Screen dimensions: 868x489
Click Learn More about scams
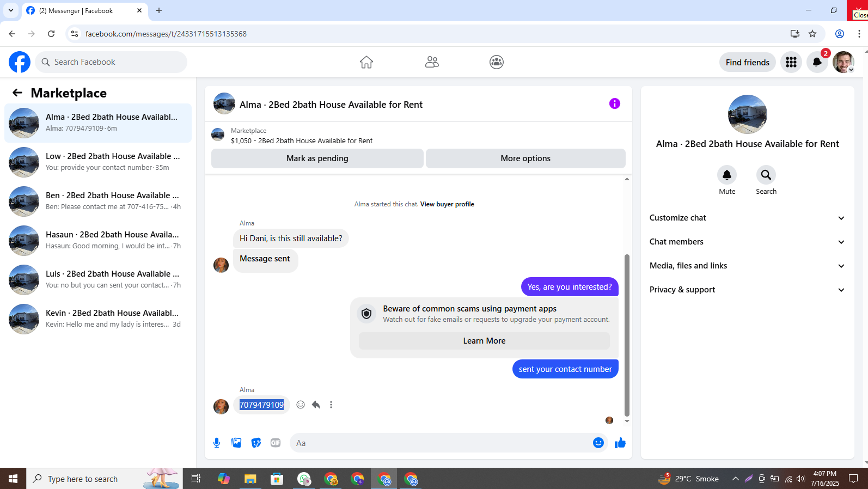[484, 341]
